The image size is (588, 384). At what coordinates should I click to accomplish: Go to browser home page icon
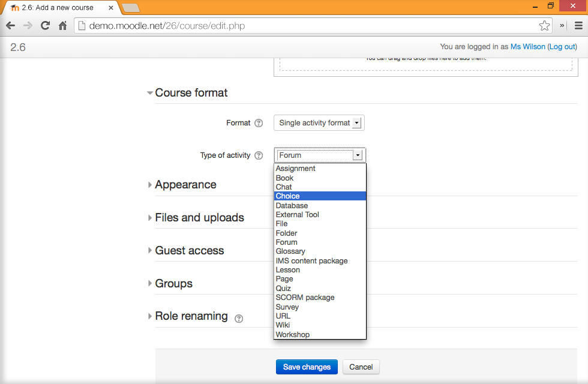(x=62, y=26)
